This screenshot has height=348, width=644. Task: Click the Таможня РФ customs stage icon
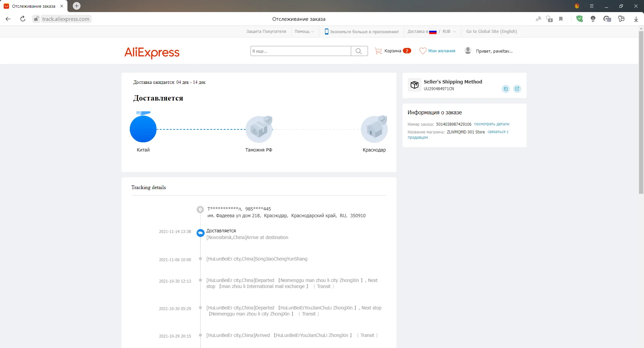[259, 129]
